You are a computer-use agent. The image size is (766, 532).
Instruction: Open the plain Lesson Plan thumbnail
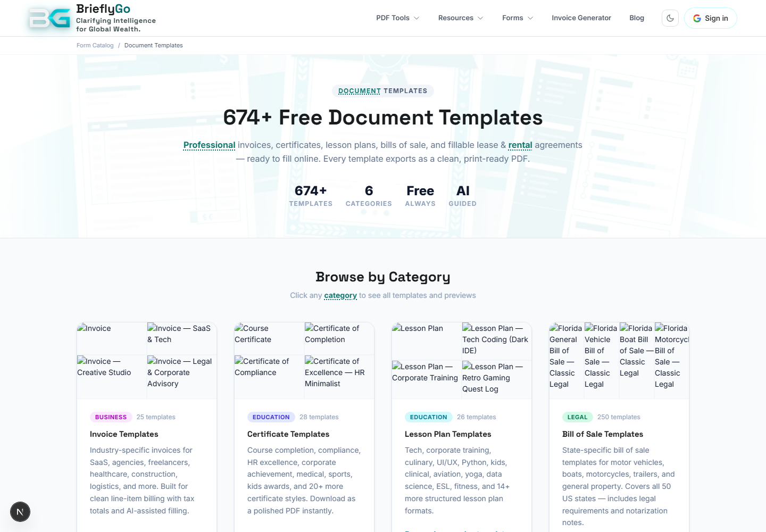tap(427, 341)
